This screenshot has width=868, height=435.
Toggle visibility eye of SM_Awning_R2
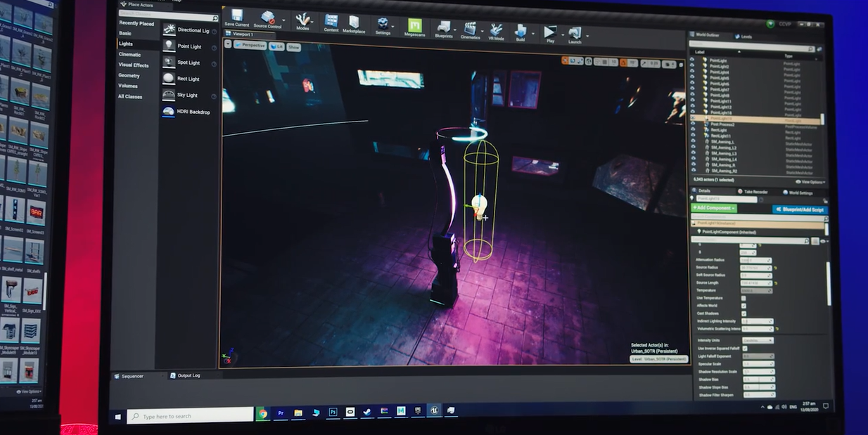[693, 171]
